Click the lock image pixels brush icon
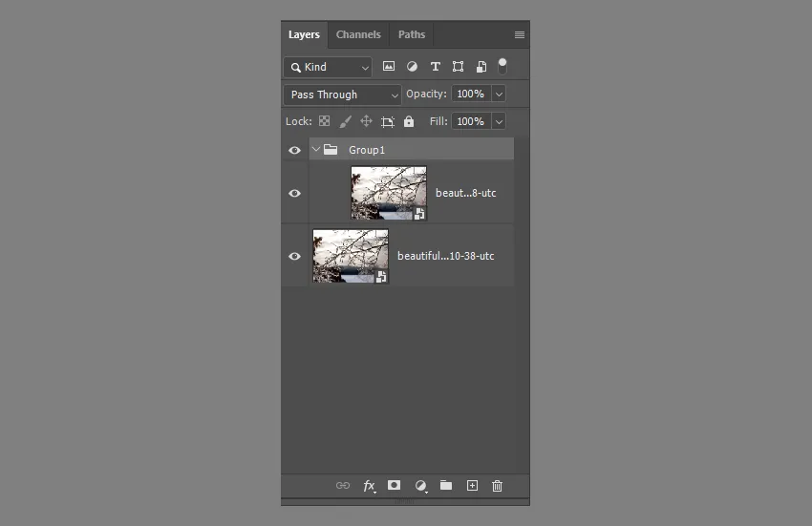This screenshot has width=812, height=526. [345, 122]
